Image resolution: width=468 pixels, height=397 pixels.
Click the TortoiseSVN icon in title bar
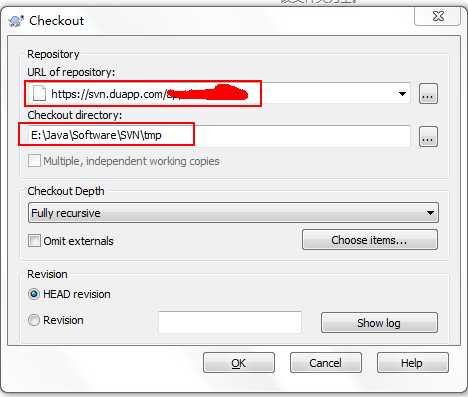(16, 21)
